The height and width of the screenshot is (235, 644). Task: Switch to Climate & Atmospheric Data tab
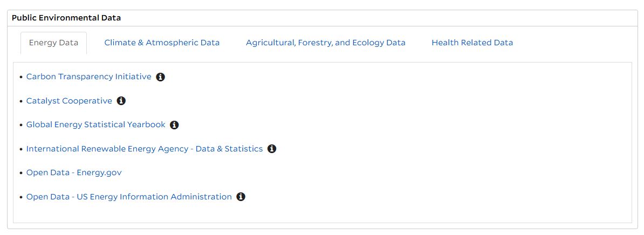click(x=162, y=43)
